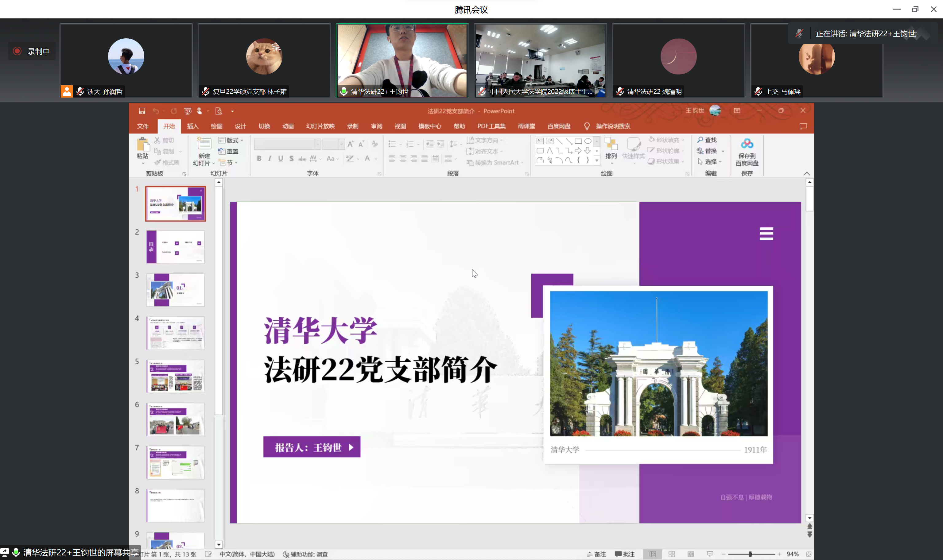Viewport: 943px width, 560px height.
Task: Open the Replace (替换) dropdown arrow
Action: pyautogui.click(x=723, y=151)
